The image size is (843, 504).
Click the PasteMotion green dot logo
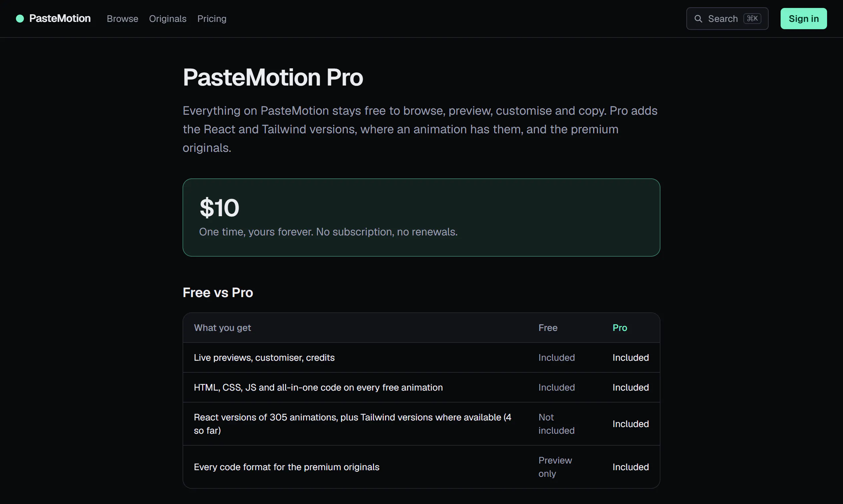20,19
